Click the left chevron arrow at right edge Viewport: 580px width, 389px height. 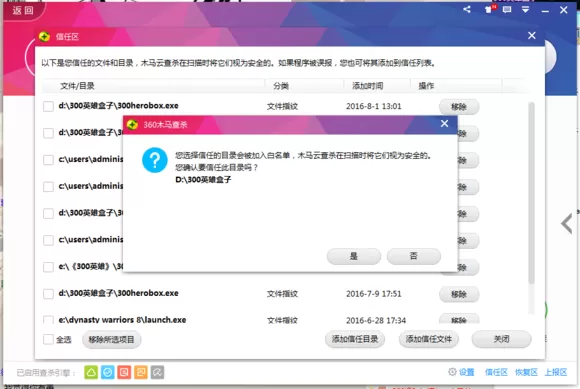[567, 224]
